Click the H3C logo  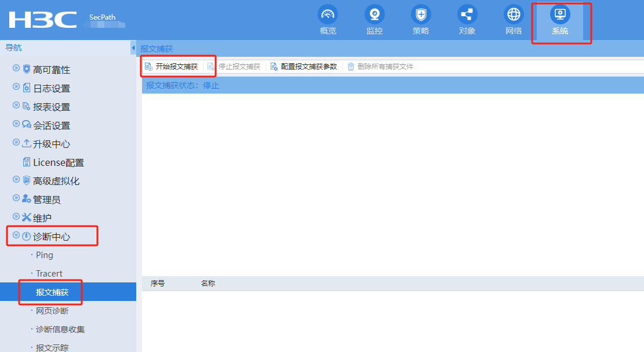coord(43,20)
